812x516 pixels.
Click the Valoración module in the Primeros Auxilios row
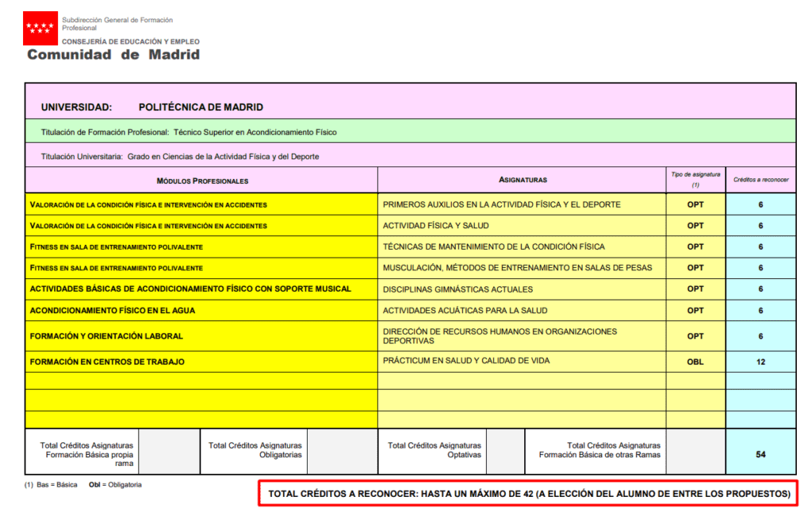[x=148, y=205]
